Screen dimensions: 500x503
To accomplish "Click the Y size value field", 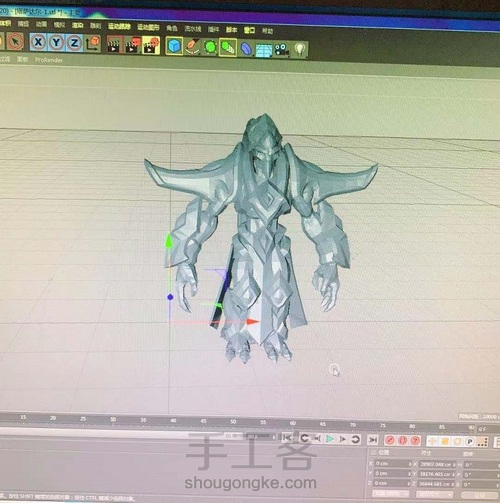I will coord(436,475).
